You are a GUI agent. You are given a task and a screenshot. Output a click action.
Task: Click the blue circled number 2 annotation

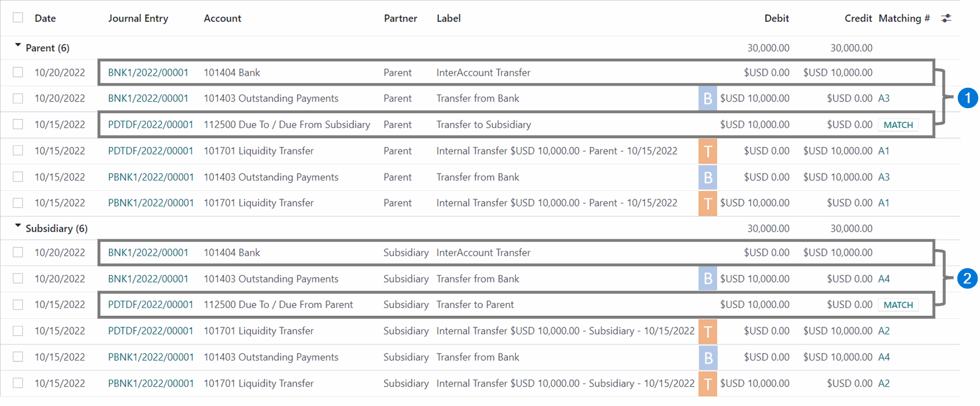pos(967,278)
